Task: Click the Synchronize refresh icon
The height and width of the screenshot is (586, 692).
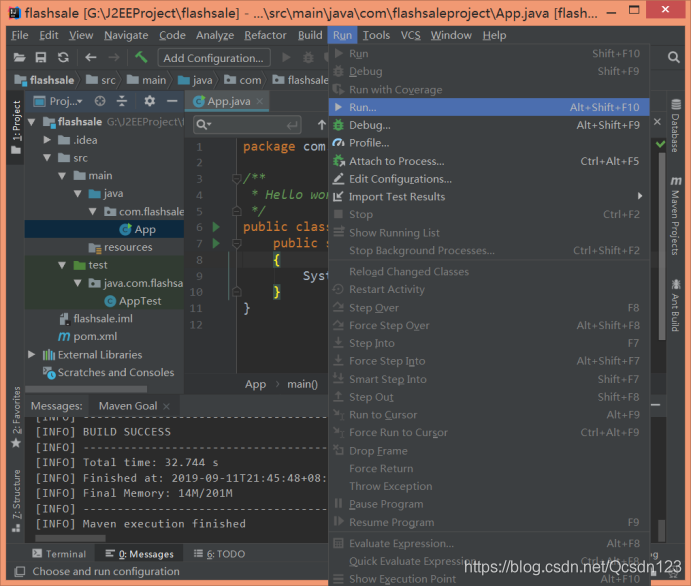Action: [63, 57]
